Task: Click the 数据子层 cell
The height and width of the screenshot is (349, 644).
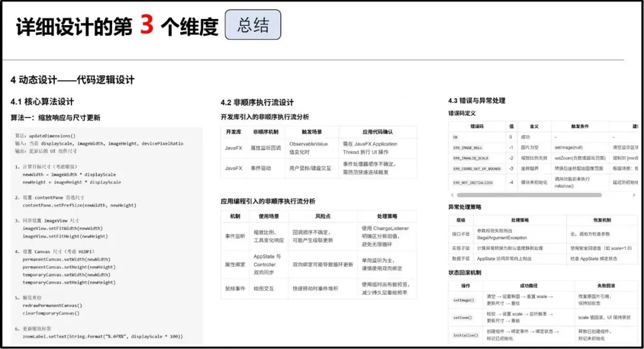Action: click(x=460, y=259)
